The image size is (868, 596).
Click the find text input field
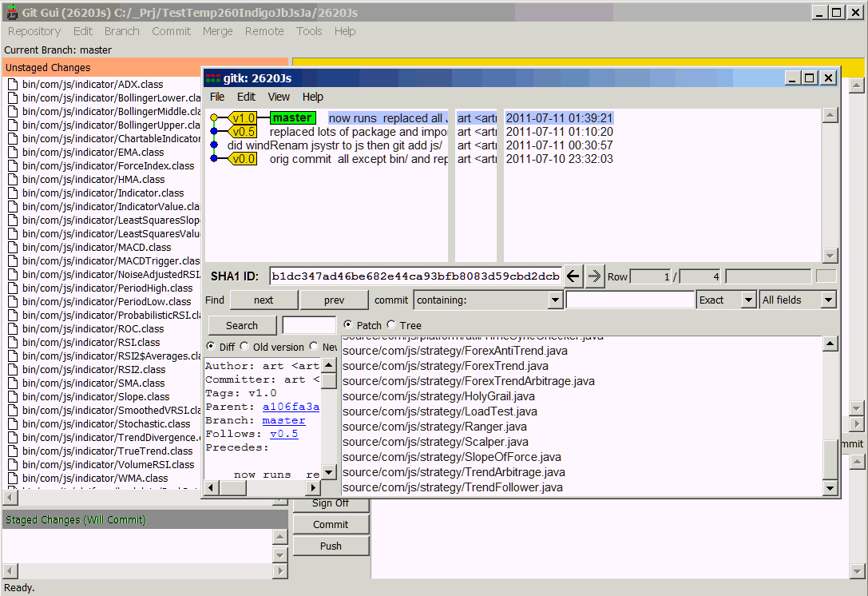click(630, 300)
